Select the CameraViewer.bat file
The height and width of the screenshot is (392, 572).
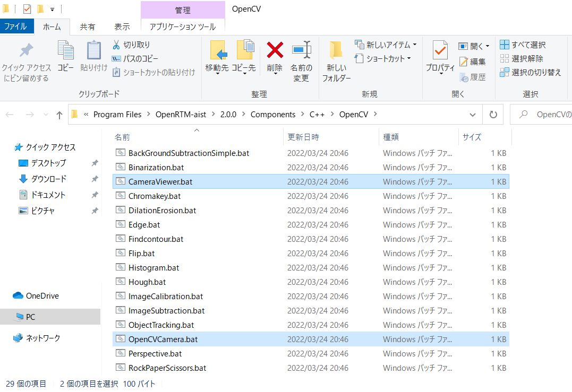tap(311, 181)
